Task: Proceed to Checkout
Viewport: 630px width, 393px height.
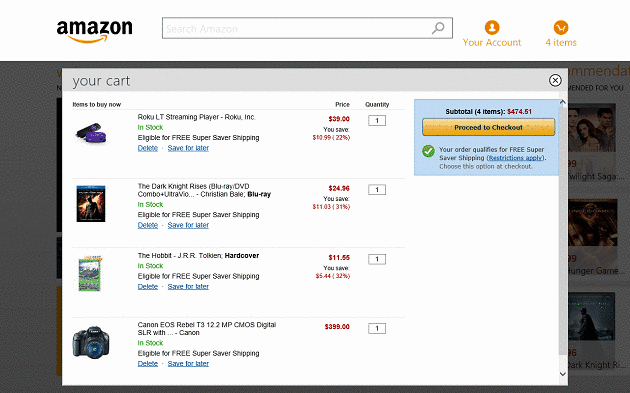Action: [x=489, y=127]
